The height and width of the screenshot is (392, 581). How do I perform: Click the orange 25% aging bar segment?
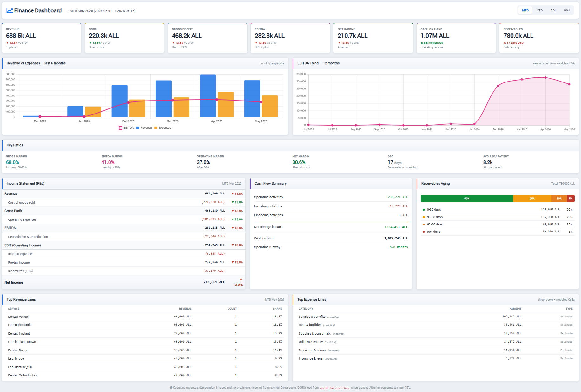(x=532, y=199)
